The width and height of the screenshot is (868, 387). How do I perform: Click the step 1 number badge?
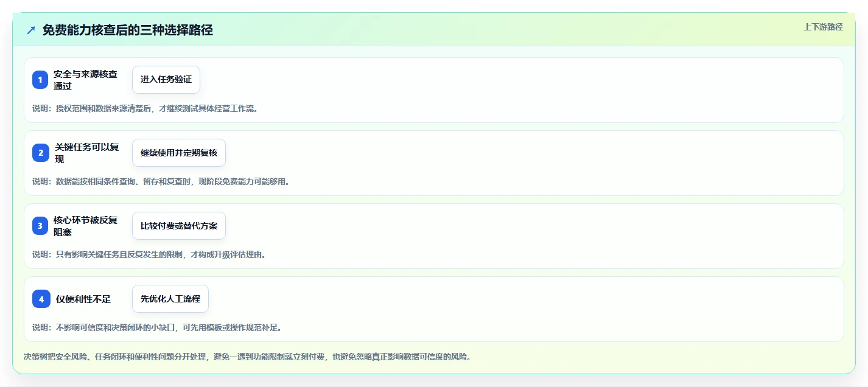(40, 80)
